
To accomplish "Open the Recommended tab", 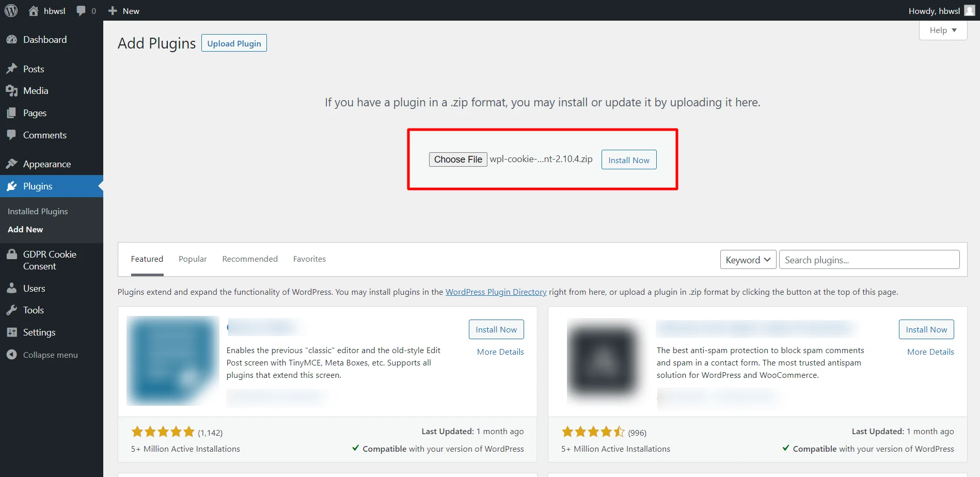I will 249,259.
